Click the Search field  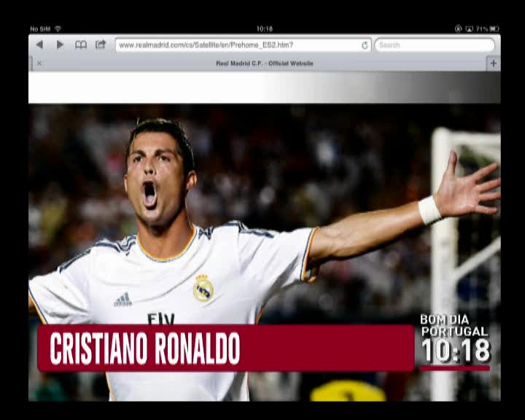click(x=434, y=45)
